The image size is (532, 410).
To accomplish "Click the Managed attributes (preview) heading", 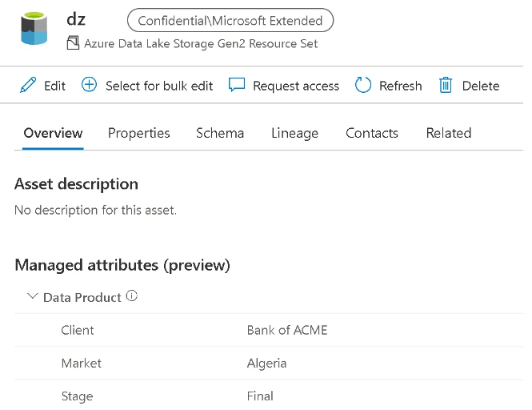I will point(122,264).
